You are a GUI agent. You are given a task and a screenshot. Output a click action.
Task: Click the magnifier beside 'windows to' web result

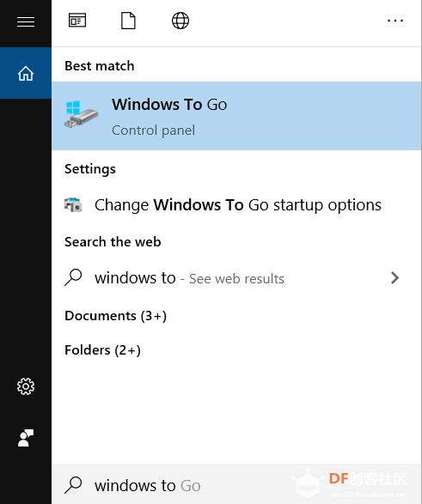[73, 277]
